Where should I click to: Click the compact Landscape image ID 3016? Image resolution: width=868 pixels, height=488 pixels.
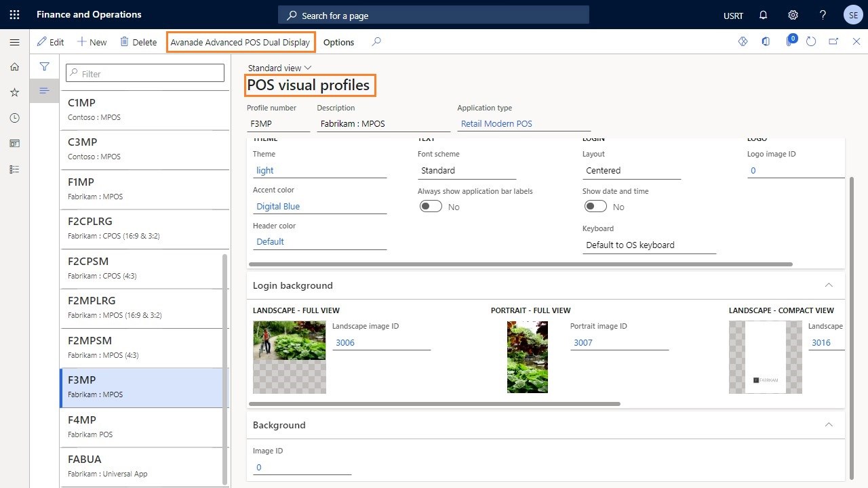tap(821, 342)
